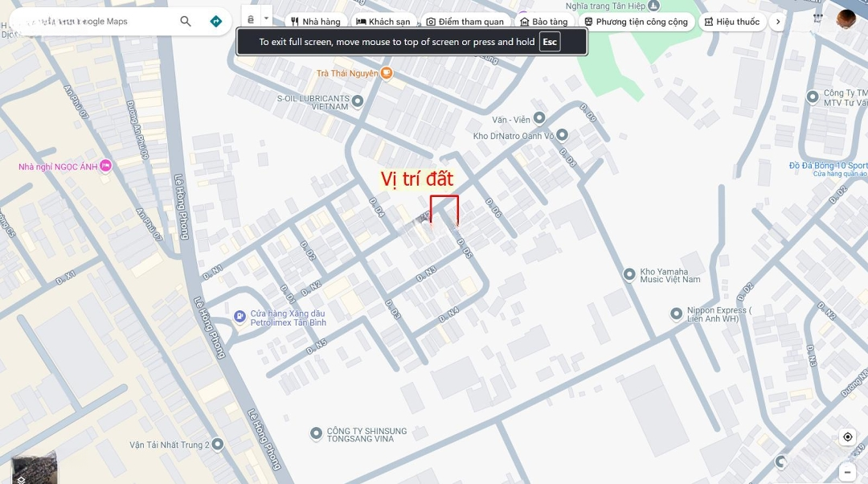This screenshot has width=868, height=484.
Task: Filter by Nhà hàng category chip
Action: point(316,22)
